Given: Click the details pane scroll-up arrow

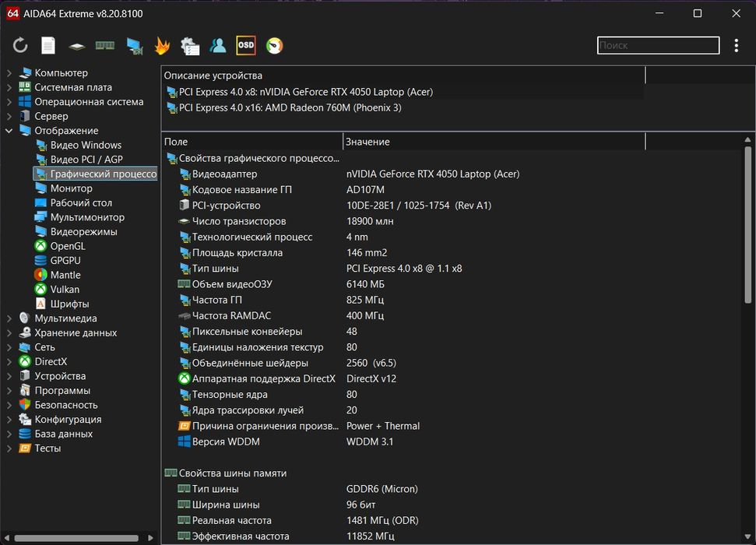Looking at the screenshot, I should (747, 140).
